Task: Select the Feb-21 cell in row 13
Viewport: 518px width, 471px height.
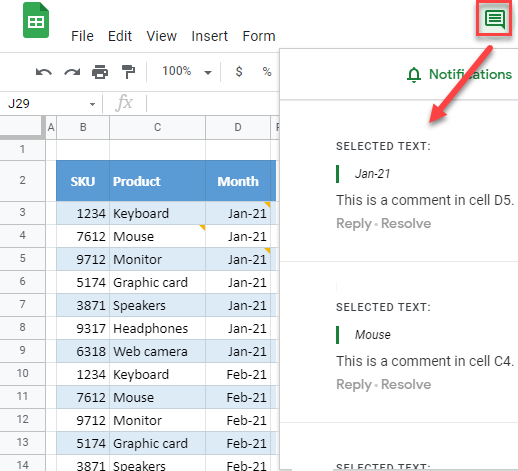Action: [x=238, y=443]
